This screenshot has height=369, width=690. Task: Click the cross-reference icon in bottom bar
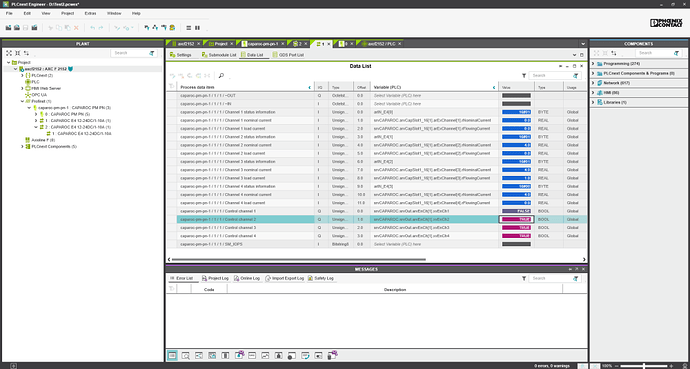[199, 355]
